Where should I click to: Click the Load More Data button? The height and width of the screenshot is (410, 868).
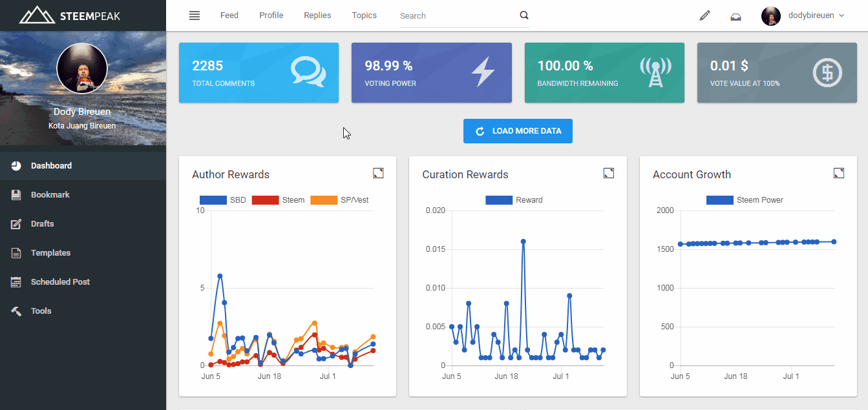click(x=518, y=131)
